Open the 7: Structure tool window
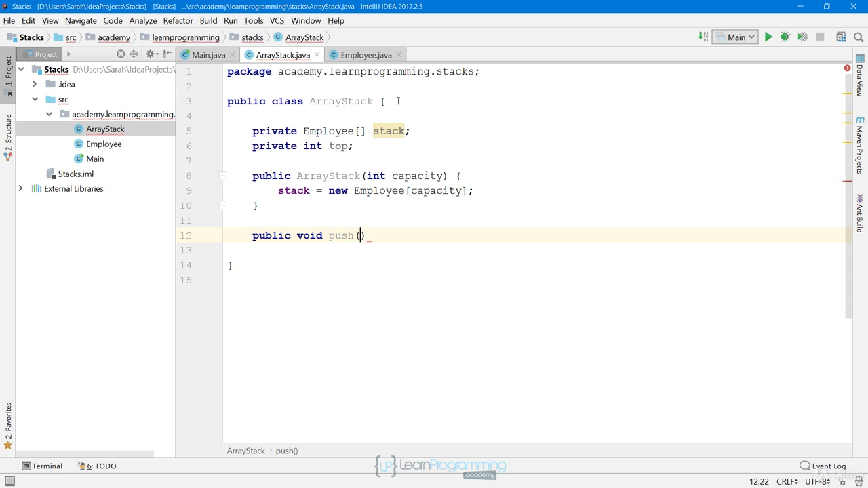The width and height of the screenshot is (868, 488). coord(8,138)
